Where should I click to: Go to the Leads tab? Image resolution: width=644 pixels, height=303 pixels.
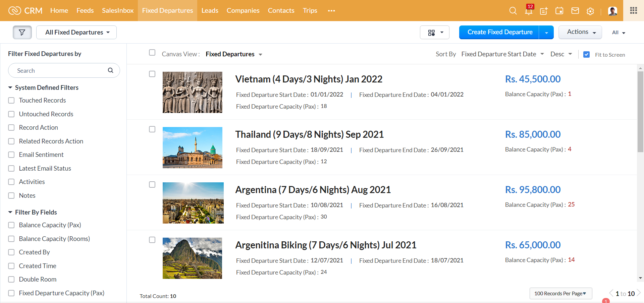210,11
